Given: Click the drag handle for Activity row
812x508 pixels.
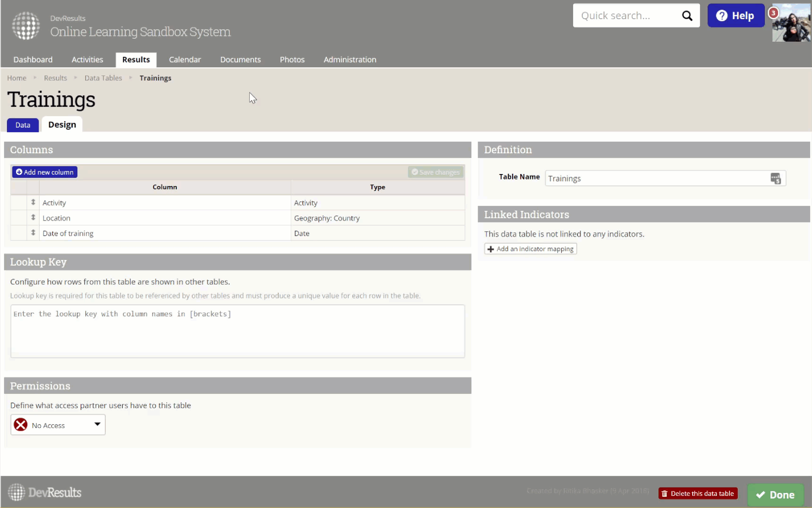Looking at the screenshot, I should tap(33, 202).
